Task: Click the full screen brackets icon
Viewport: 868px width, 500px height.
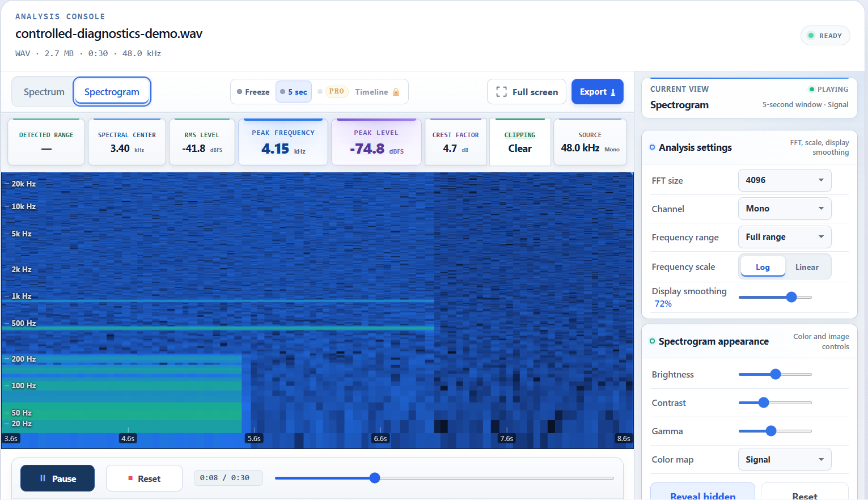Action: (501, 92)
